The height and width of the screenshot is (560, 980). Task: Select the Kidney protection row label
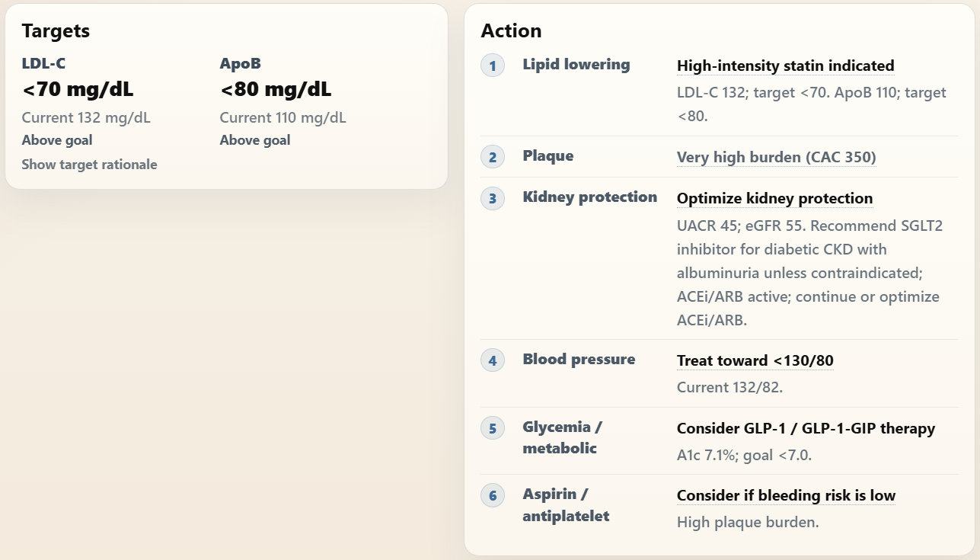(x=589, y=197)
